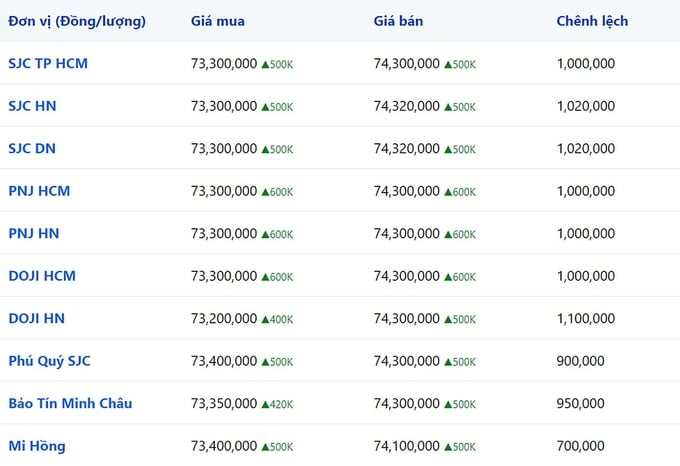Click PNJ HCM buy 600K change indicator
The image size is (680, 466).
pos(278,192)
